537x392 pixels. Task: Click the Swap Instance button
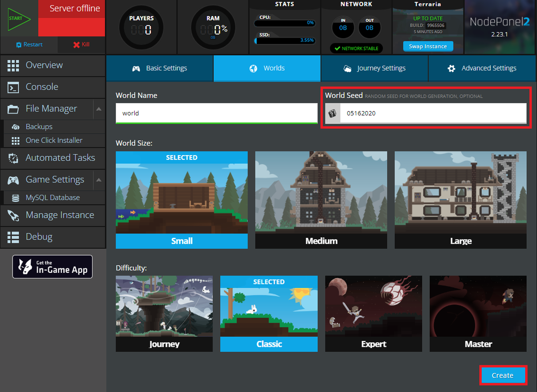427,47
